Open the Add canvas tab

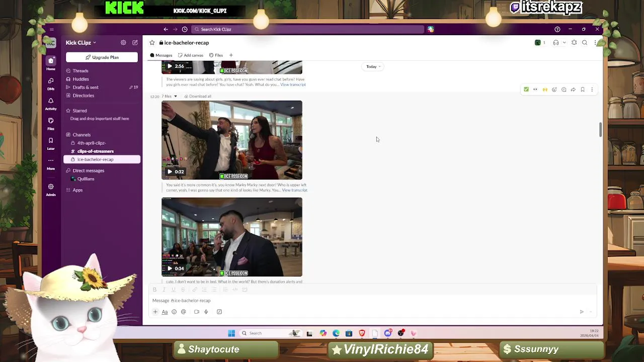(191, 55)
